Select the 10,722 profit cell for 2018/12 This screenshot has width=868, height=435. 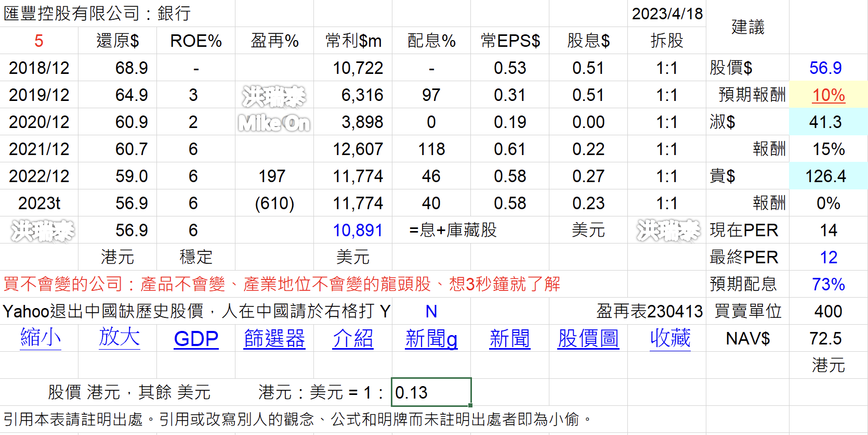point(353,68)
